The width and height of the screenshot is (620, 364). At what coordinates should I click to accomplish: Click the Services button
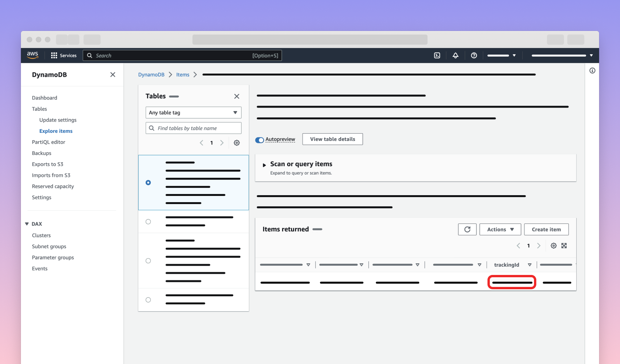(x=64, y=55)
